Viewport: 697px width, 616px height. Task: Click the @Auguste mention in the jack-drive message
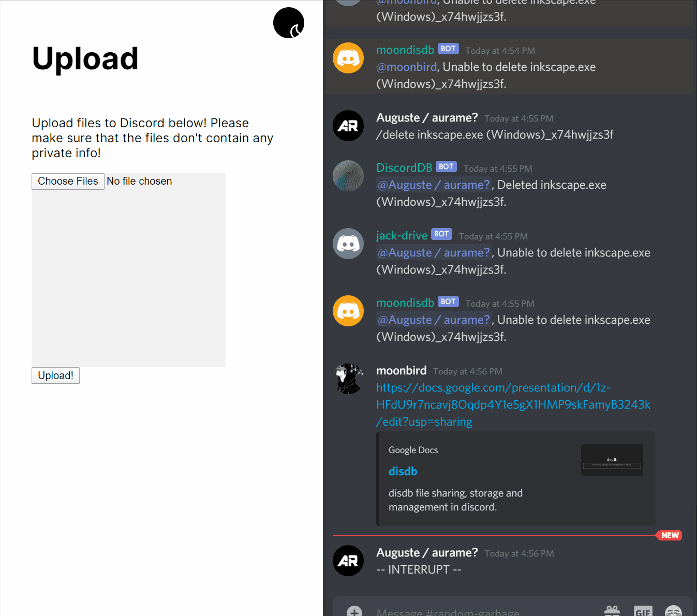(434, 253)
